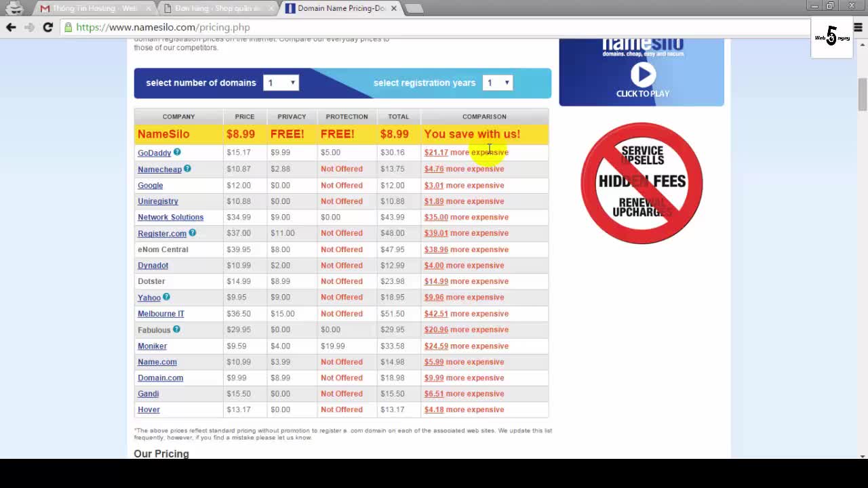Open the GoDaddy link
The image size is (868, 488).
pos(154,153)
